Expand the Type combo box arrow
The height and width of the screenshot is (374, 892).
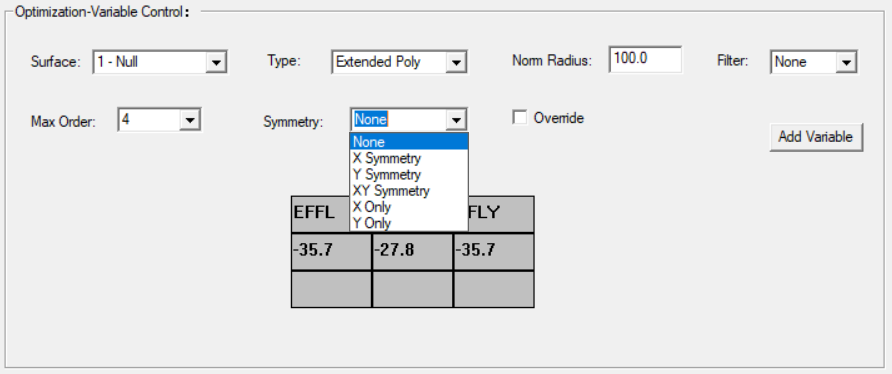click(456, 63)
